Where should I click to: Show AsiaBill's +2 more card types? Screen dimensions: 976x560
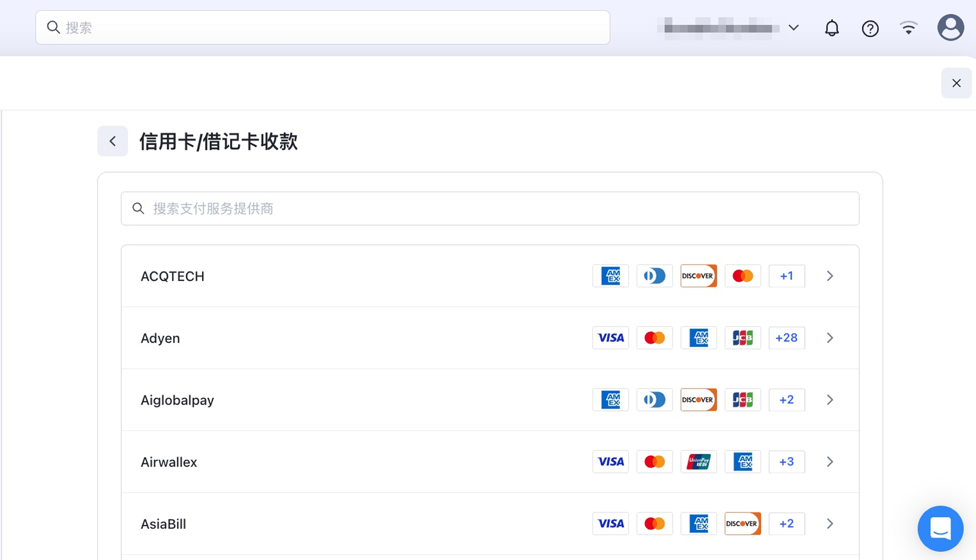pyautogui.click(x=787, y=524)
